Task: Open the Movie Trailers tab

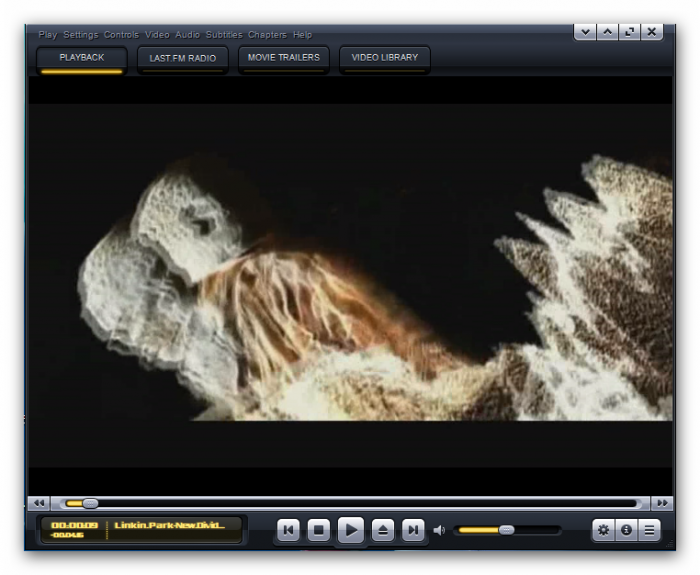Action: pyautogui.click(x=283, y=60)
